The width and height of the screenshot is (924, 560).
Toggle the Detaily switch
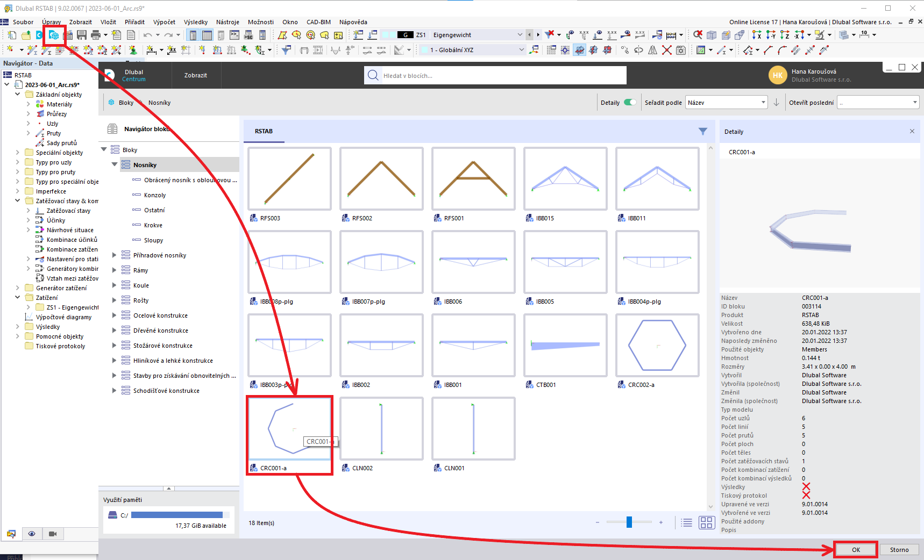(630, 103)
